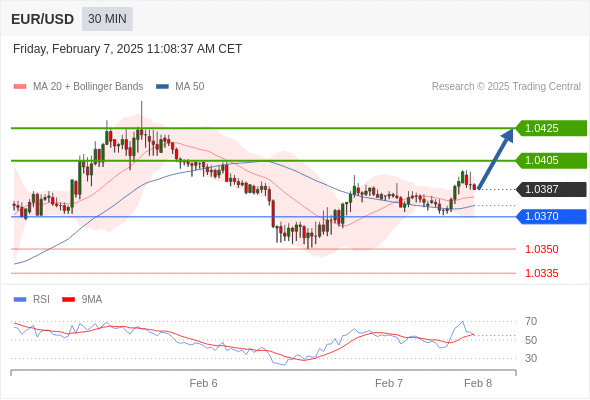Screen dimensions: 590x400
Task: Toggle the 9MA legend swatch
Action: tap(68, 300)
